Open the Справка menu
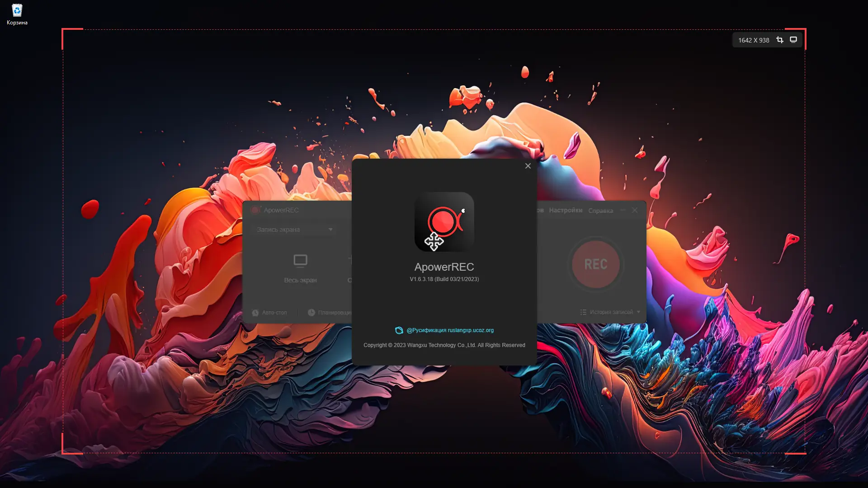The image size is (868, 488). [600, 211]
